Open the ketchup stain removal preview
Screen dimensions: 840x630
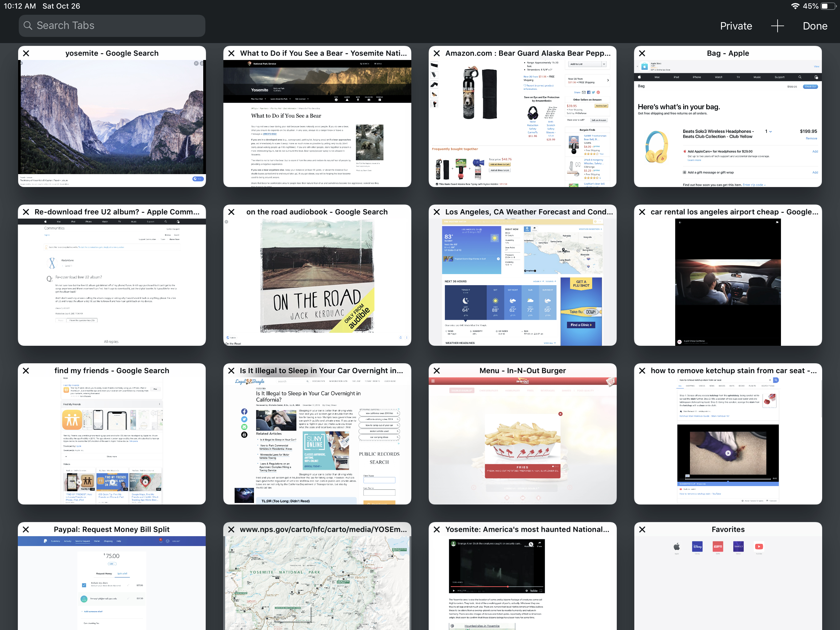pyautogui.click(x=728, y=441)
